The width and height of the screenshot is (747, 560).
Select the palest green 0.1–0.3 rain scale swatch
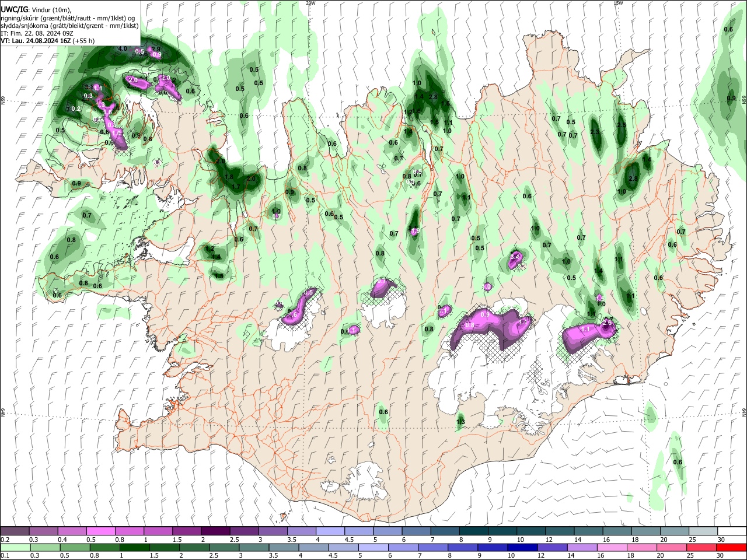click(x=15, y=548)
